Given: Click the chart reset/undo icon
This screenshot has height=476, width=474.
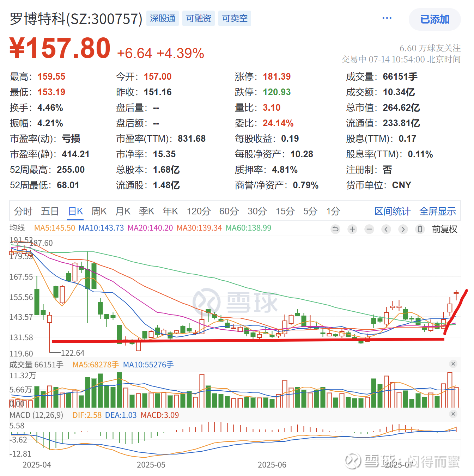Looking at the screenshot, I should 335,229.
